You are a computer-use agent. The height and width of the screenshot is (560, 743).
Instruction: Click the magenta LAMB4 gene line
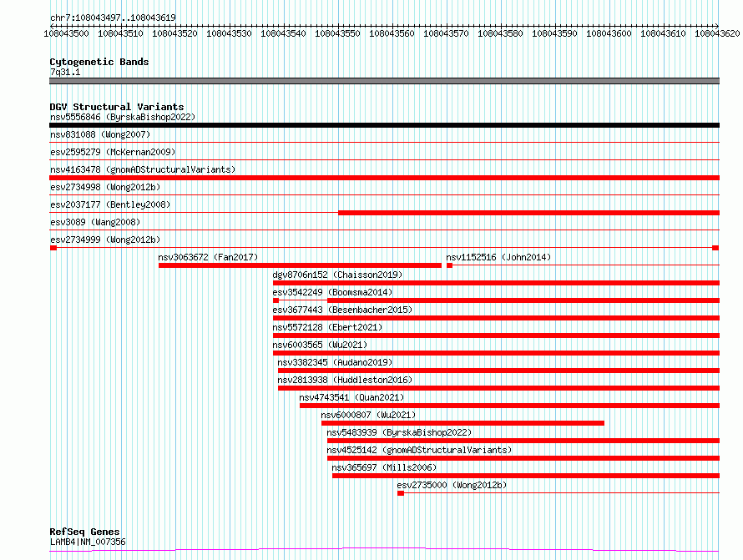[384, 550]
